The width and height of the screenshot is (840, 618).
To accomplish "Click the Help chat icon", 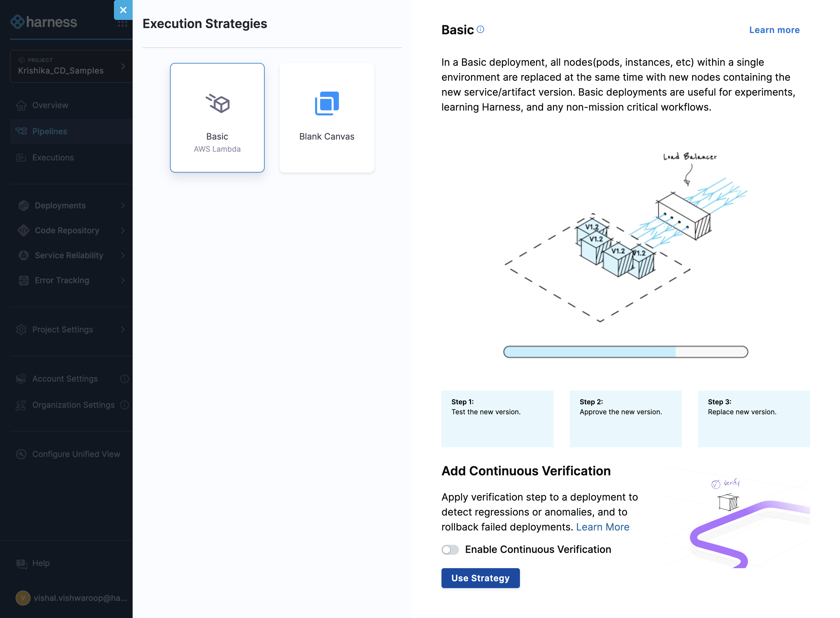I will [x=21, y=563].
